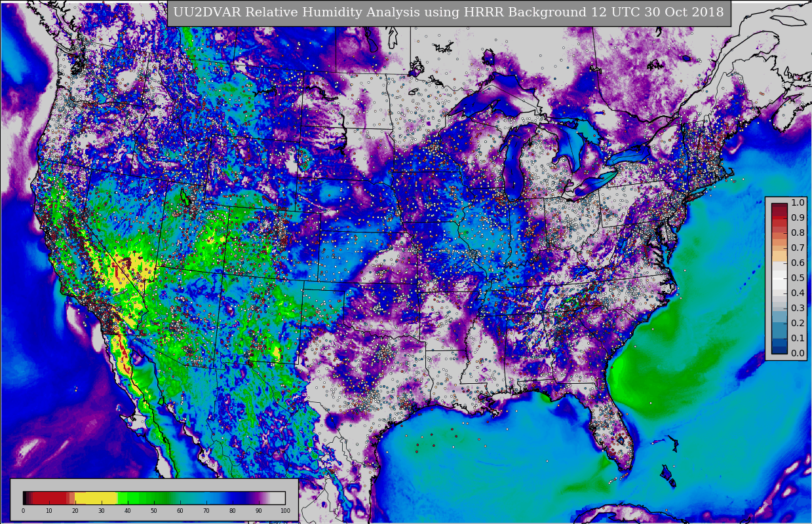
Task: Pick the pale orange segment of vertical colorbar
Action: click(779, 255)
